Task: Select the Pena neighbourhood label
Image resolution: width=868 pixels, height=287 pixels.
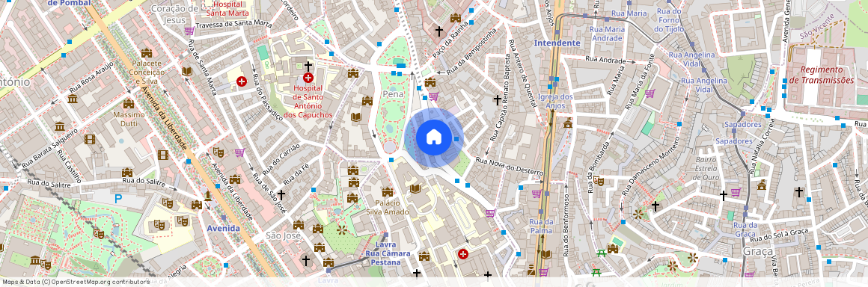Action: pyautogui.click(x=393, y=95)
